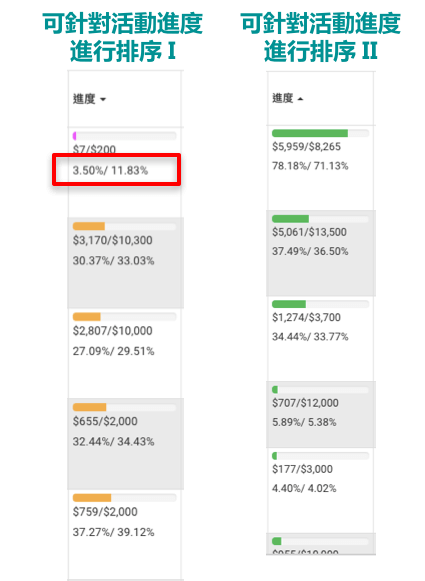Click the orange progress bar above $759/$2,000
The image size is (425, 581).
pyautogui.click(x=124, y=498)
